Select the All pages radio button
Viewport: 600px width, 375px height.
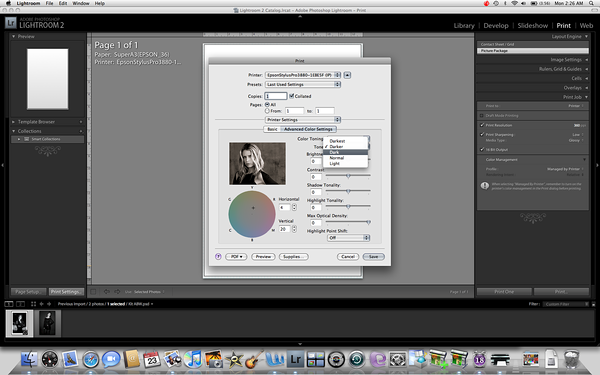pos(267,104)
